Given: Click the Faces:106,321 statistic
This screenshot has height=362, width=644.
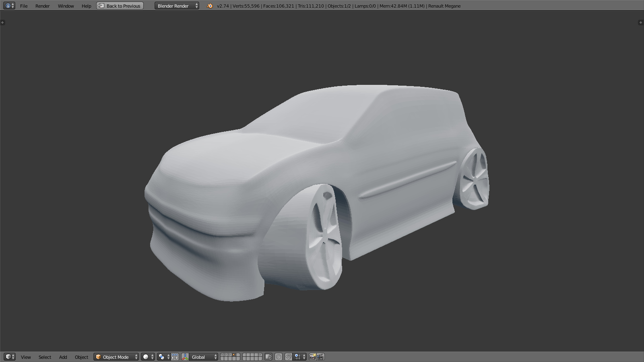Looking at the screenshot, I should 279,6.
